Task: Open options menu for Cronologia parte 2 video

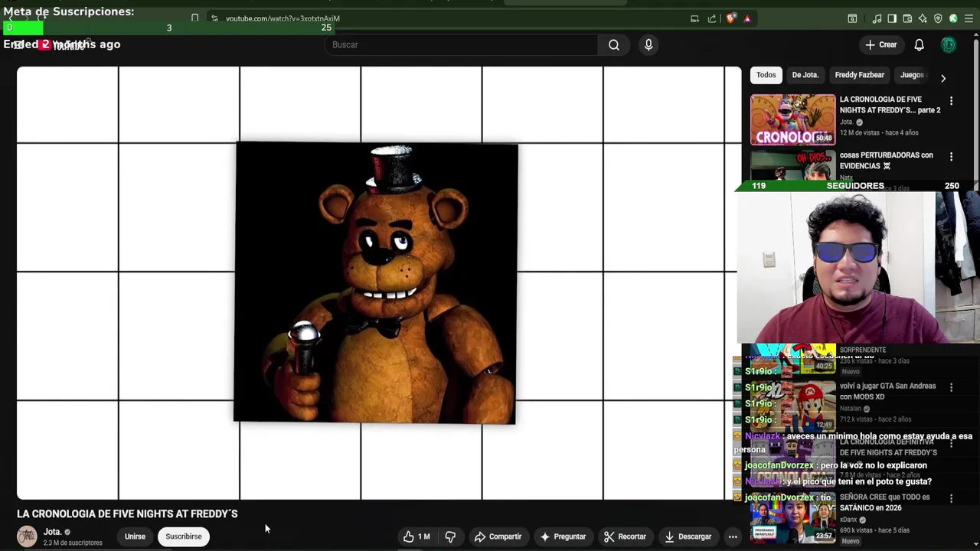Action: (x=951, y=101)
